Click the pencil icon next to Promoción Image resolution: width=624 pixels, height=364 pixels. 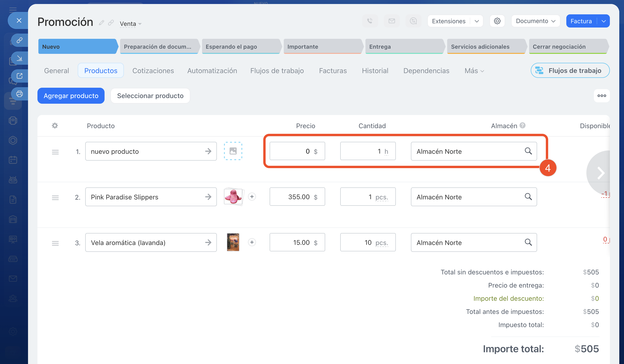tap(101, 23)
